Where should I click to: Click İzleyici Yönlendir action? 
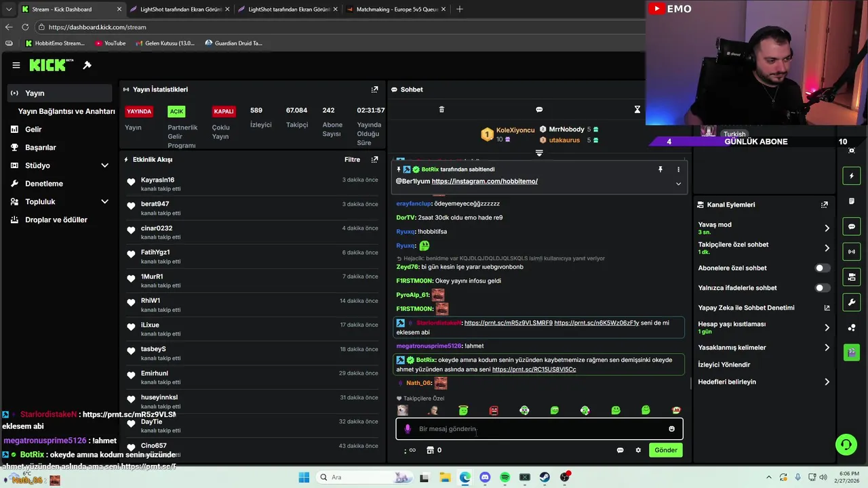pos(724,365)
